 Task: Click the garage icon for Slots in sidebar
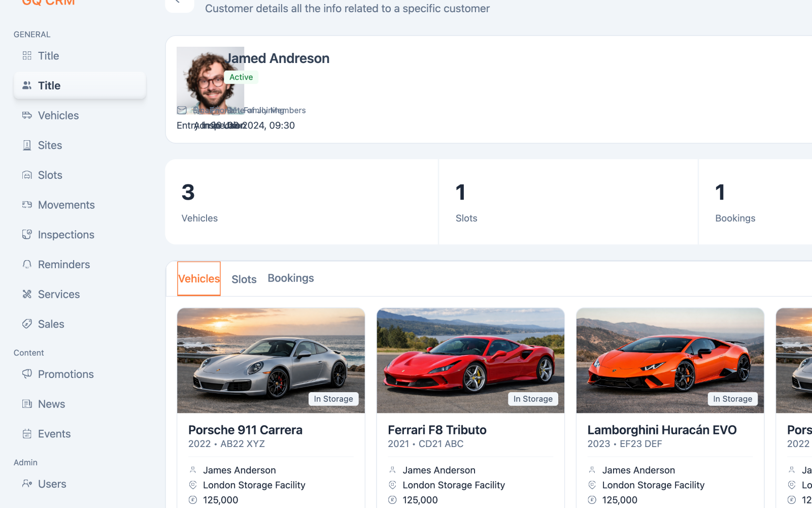coord(27,175)
